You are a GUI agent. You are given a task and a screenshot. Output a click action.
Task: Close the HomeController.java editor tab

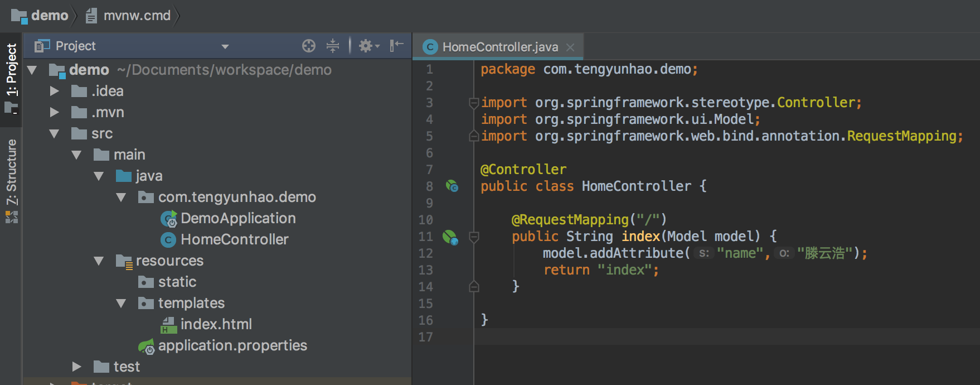pyautogui.click(x=570, y=47)
